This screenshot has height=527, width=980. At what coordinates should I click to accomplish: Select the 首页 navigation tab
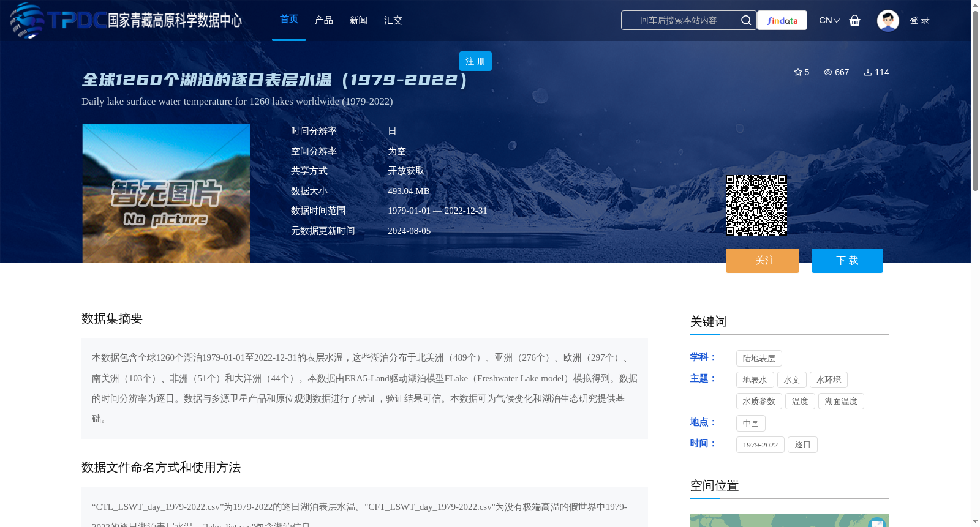click(289, 20)
